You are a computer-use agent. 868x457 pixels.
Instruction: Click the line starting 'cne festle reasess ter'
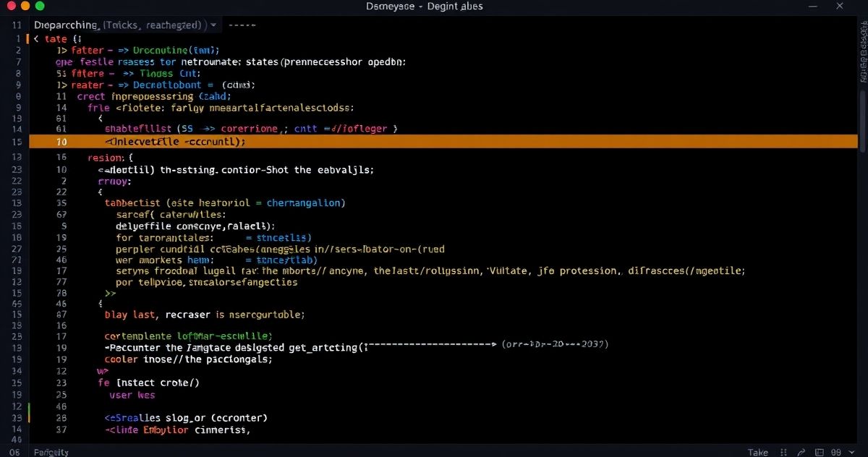231,62
